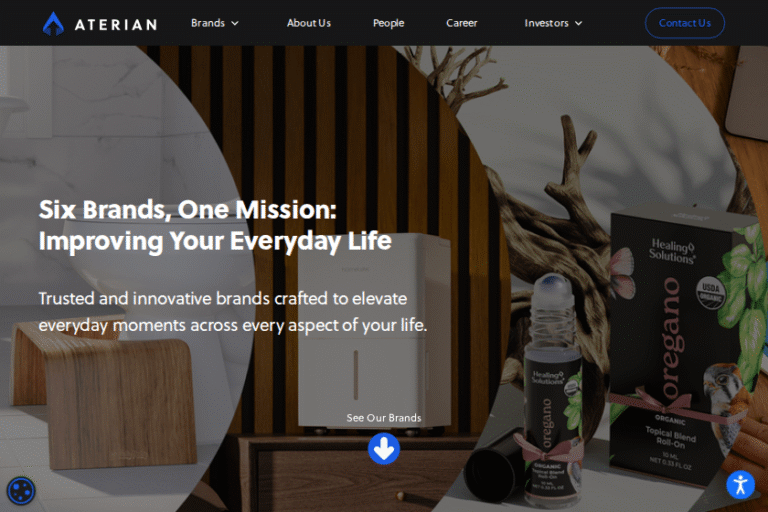Select the Six Brands, One Mission headline

215,225
